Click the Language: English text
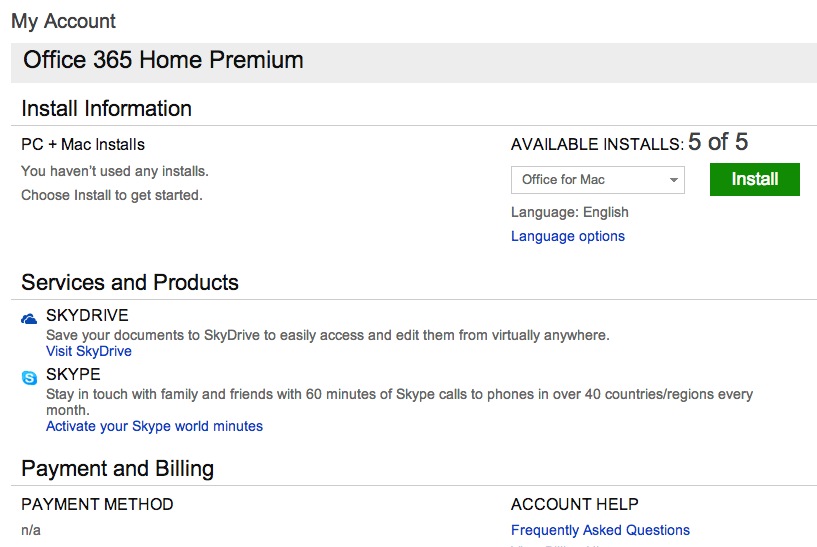Viewport: 817px width, 547px height. tap(570, 212)
